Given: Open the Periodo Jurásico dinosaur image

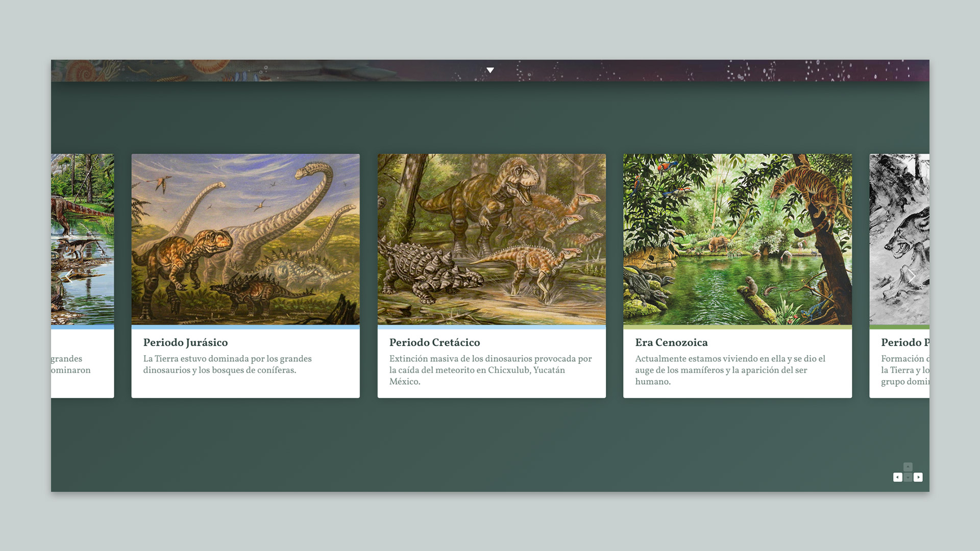Looking at the screenshot, I should 246,239.
